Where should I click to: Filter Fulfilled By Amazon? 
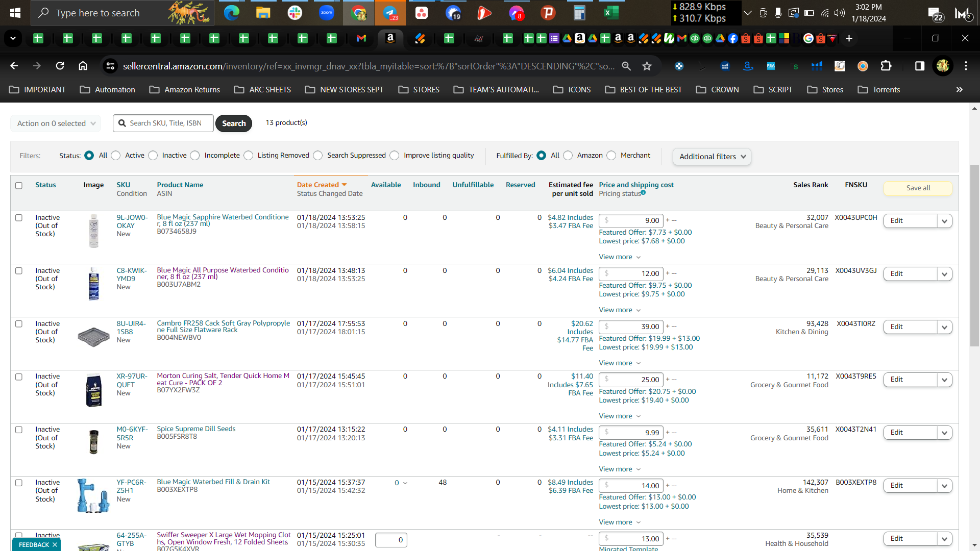point(568,156)
